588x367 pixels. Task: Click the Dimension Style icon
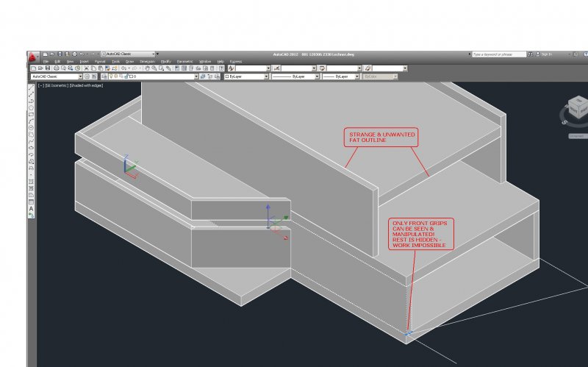point(277,68)
